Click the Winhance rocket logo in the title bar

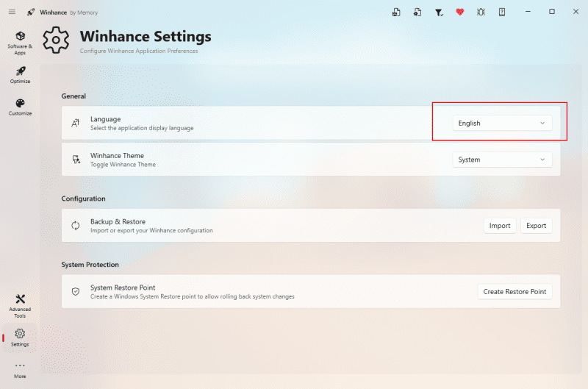(x=31, y=12)
